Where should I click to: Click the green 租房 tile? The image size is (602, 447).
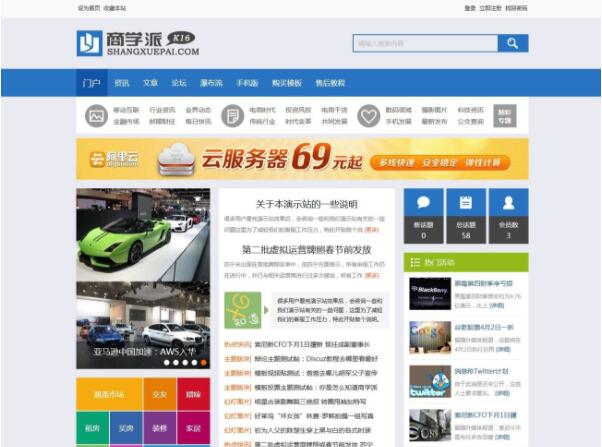pyautogui.click(x=93, y=428)
